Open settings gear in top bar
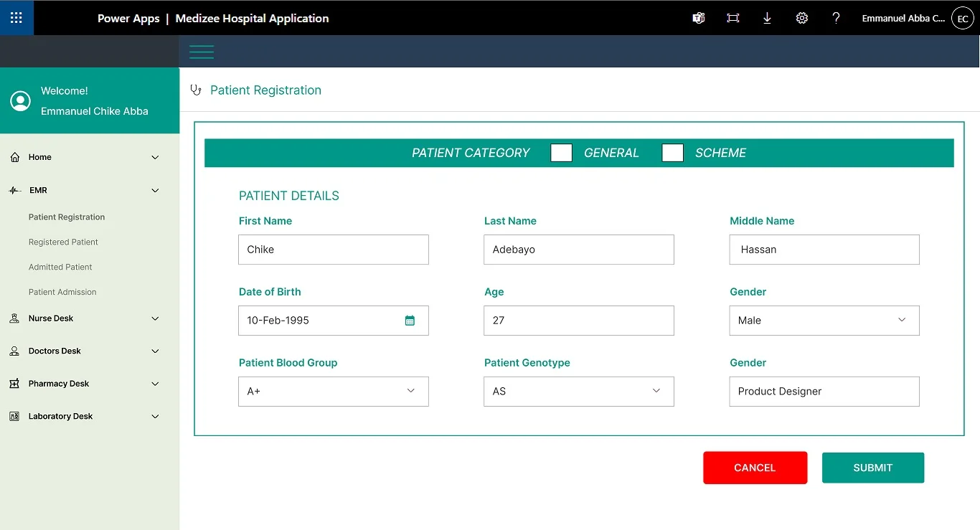The width and height of the screenshot is (980, 530). [x=801, y=18]
